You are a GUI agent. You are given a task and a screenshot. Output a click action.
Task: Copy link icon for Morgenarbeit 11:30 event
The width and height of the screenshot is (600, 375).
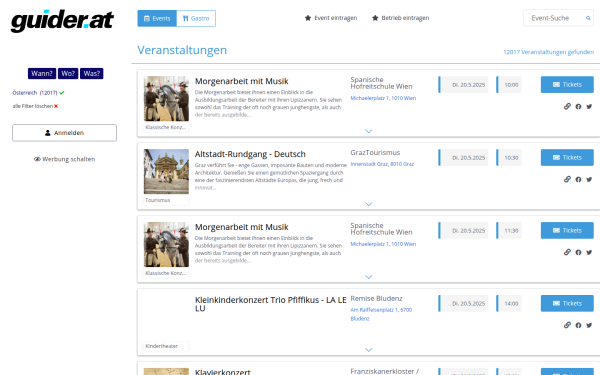tap(567, 252)
